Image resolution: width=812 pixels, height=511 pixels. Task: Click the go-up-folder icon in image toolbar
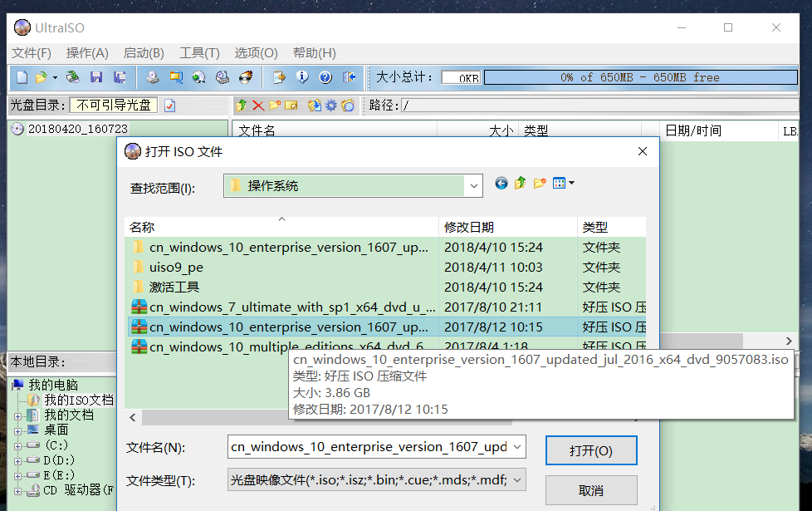242,106
